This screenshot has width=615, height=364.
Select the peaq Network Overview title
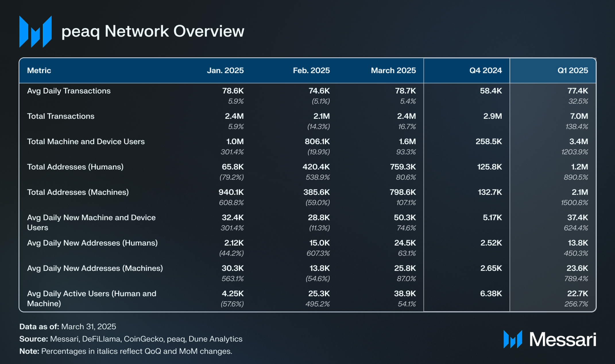tap(153, 31)
